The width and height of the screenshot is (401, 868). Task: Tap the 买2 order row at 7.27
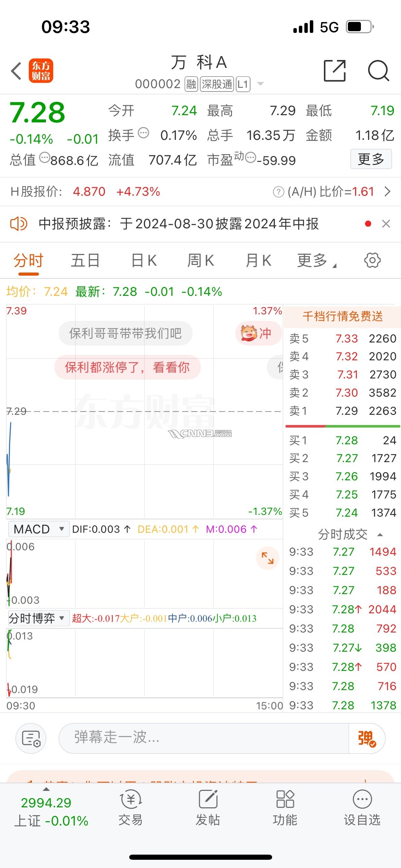point(342,458)
